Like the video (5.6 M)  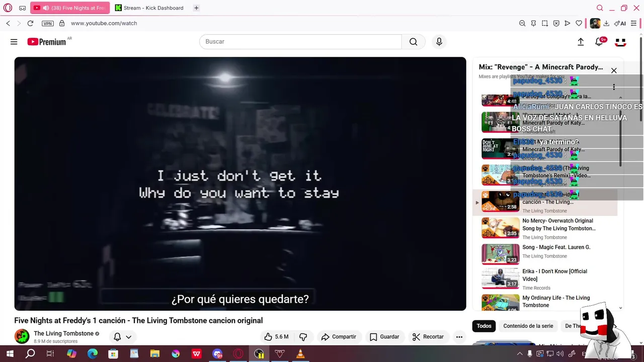pyautogui.click(x=276, y=337)
